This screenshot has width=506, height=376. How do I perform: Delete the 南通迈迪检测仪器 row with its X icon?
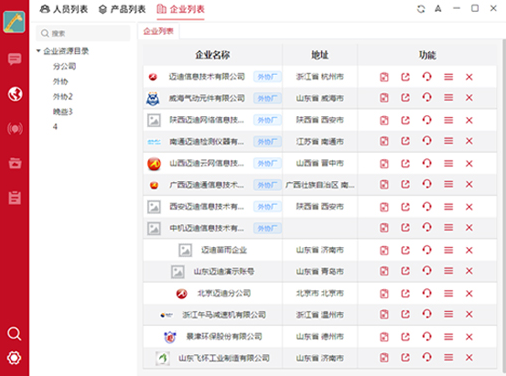click(x=469, y=141)
